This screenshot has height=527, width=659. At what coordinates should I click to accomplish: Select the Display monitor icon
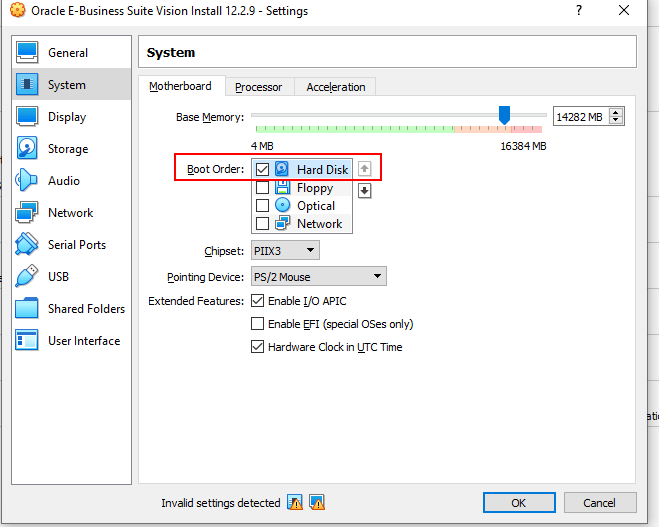[28, 117]
